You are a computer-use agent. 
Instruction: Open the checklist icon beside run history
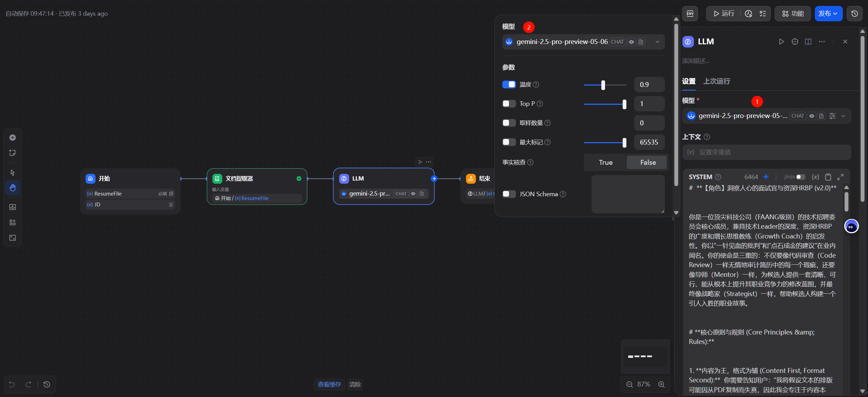763,14
